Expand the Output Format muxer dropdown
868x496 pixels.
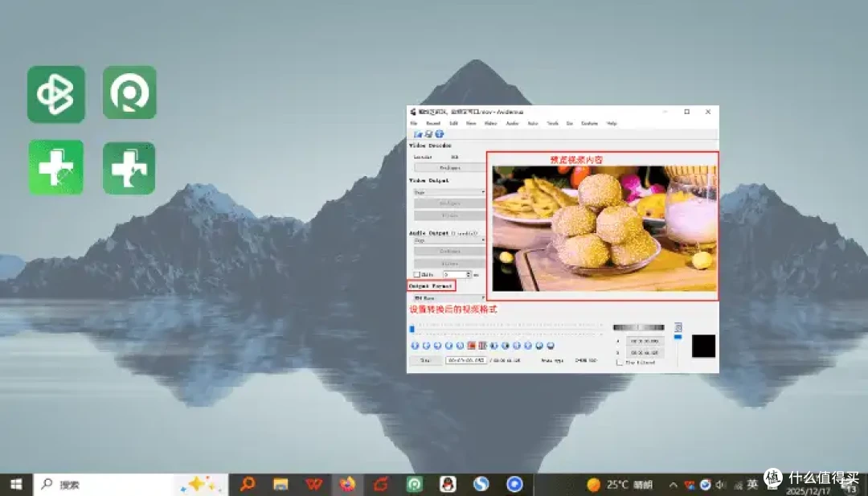(449, 297)
